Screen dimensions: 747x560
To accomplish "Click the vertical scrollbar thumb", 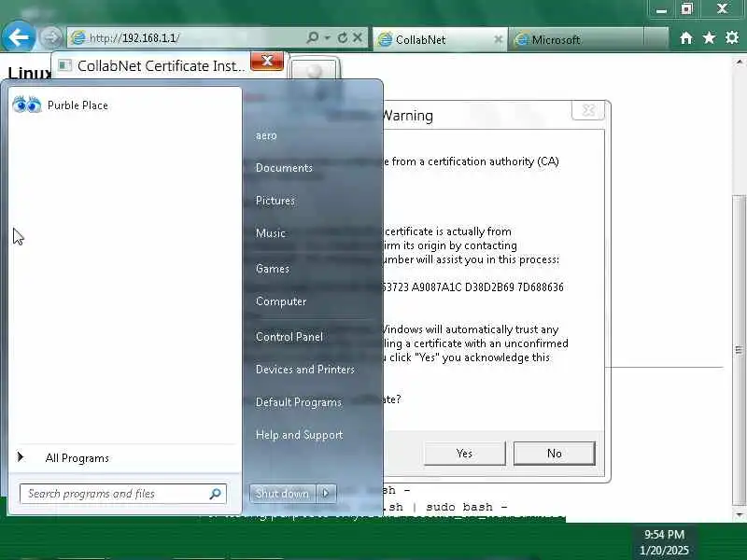I will click(x=739, y=350).
